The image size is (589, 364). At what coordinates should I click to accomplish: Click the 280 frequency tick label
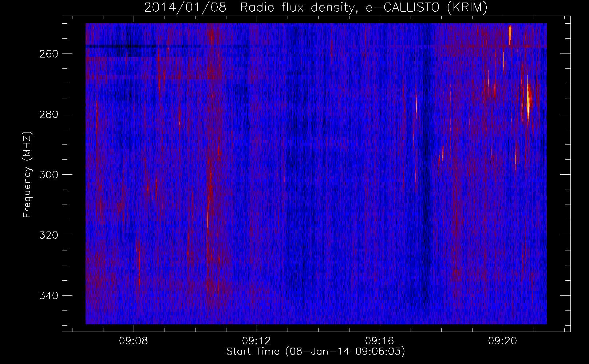pos(48,114)
